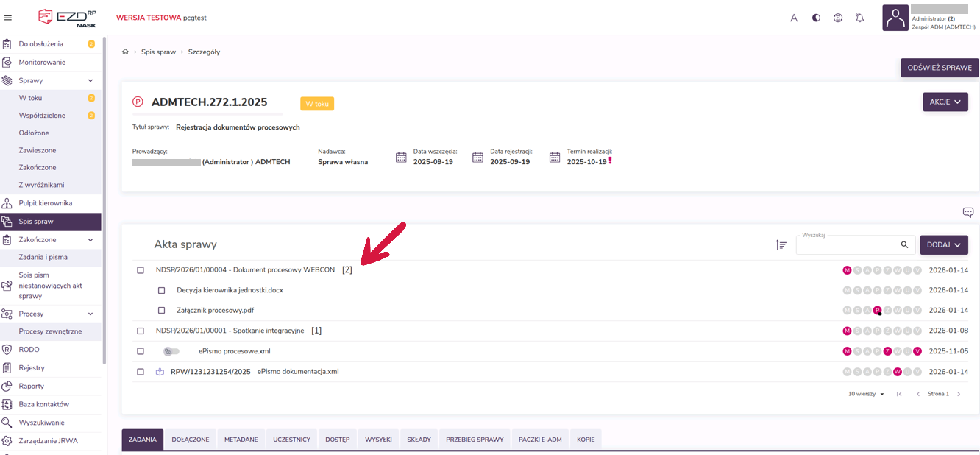Click the font size 'A' icon
Image resolution: width=980 pixels, height=455 pixels.
click(x=794, y=18)
